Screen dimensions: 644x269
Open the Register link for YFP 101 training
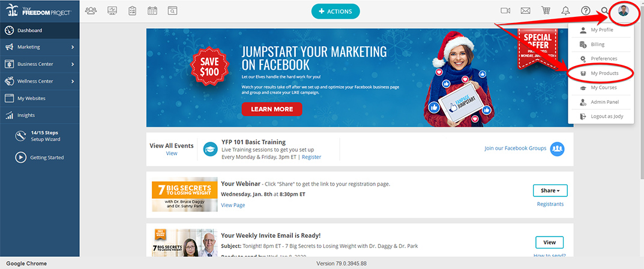click(311, 157)
